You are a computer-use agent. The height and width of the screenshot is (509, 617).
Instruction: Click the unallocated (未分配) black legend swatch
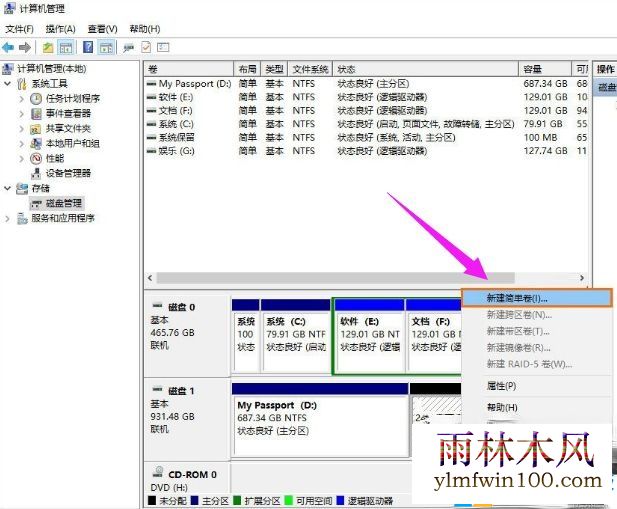click(x=151, y=501)
